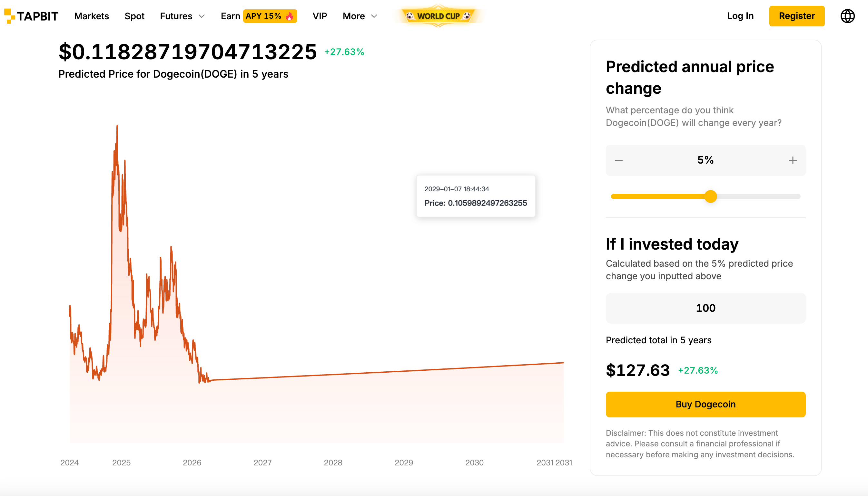Go to the Spot menu item

pyautogui.click(x=134, y=16)
